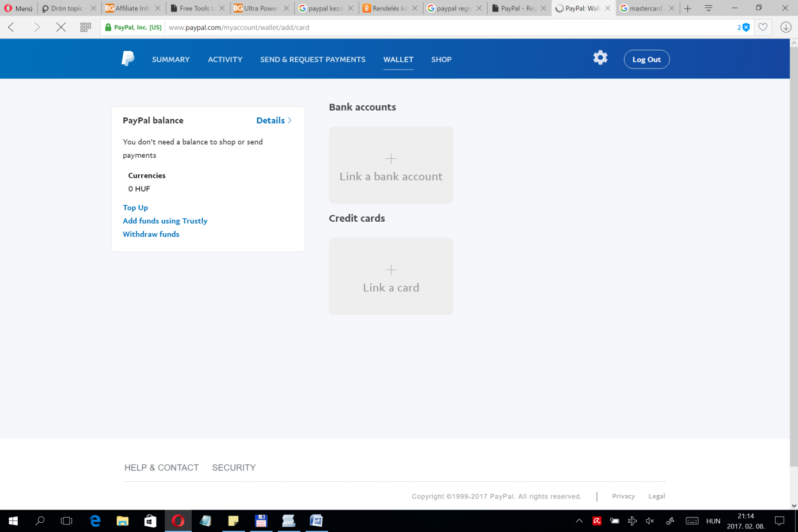
Task: Click Link a bank account tile
Action: [391, 165]
